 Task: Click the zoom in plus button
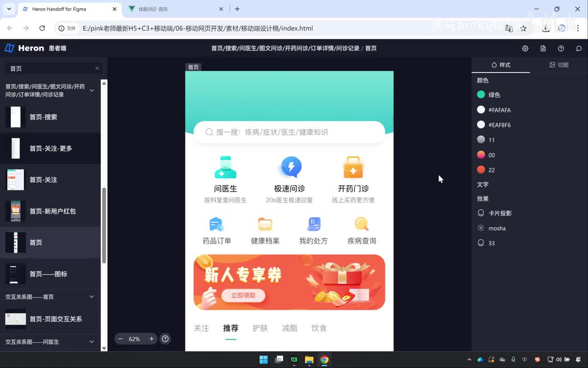click(152, 339)
